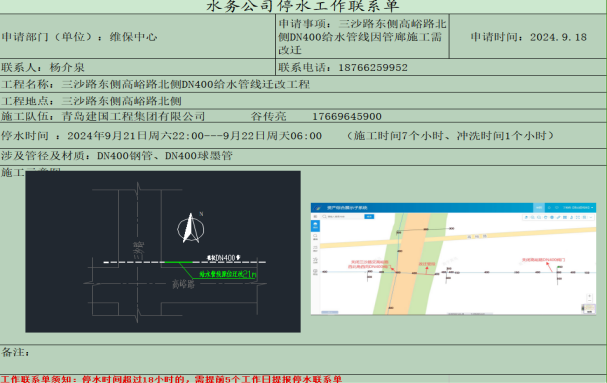Image resolution: width=607 pixels, height=383 pixels.
Task: Click the GIS search input field
Action: 343,216
